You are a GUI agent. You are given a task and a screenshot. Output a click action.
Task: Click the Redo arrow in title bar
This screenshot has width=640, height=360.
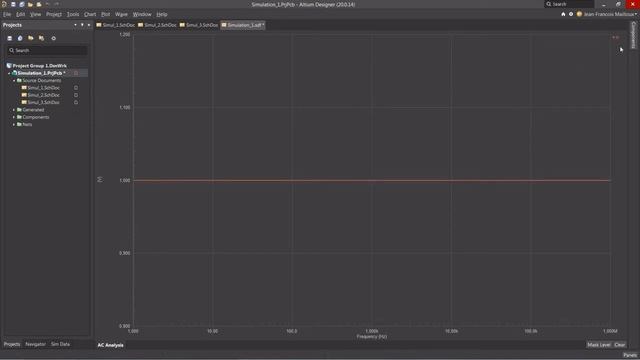[x=56, y=4]
